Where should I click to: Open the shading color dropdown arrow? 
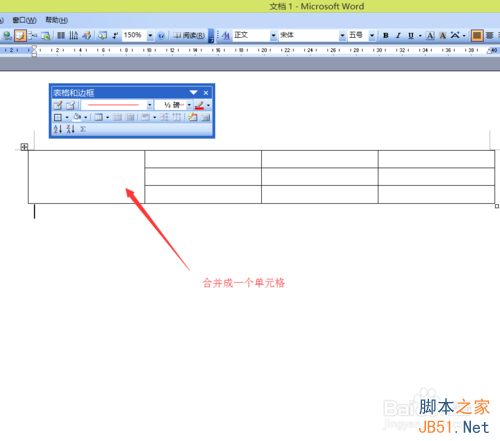point(86,117)
